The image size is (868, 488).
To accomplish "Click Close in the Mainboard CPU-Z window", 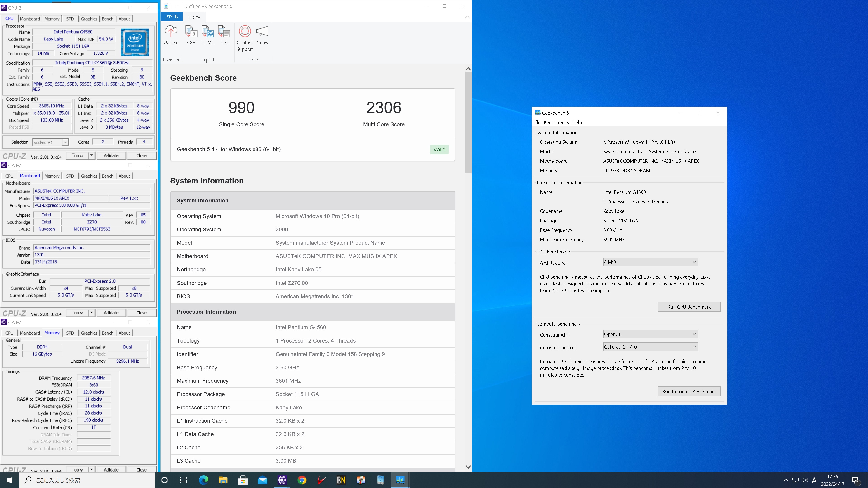I will (x=141, y=312).
